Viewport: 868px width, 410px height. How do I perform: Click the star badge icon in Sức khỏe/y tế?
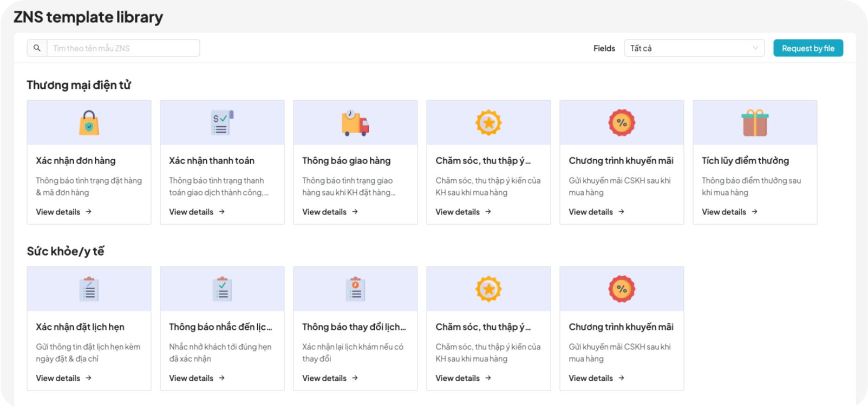488,289
